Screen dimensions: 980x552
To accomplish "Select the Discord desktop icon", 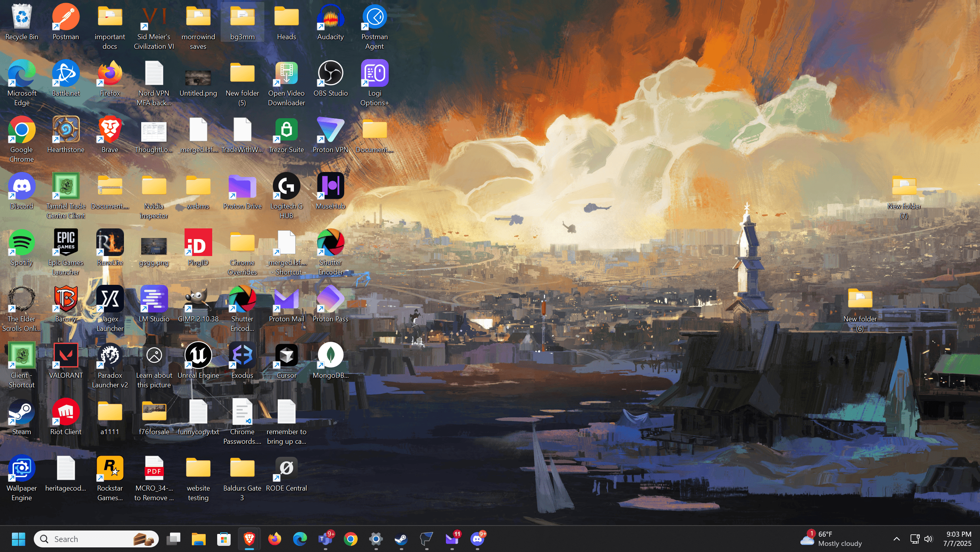I will [22, 192].
